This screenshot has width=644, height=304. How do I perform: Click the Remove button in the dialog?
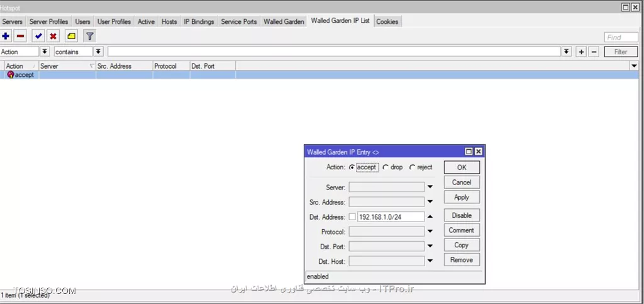462,260
